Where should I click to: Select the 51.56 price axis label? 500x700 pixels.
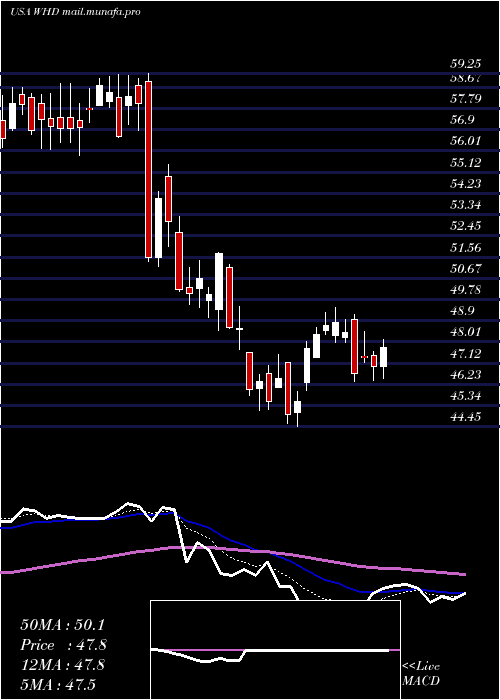coord(466,247)
